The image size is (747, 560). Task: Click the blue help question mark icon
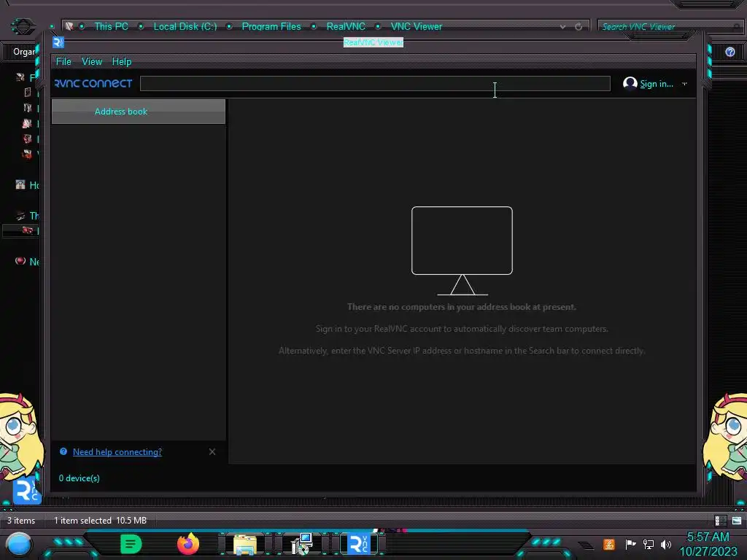[63, 451]
